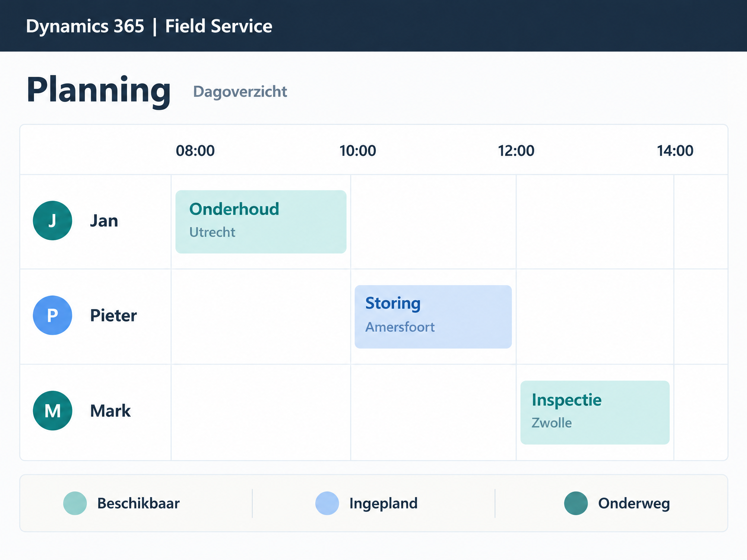The height and width of the screenshot is (560, 747).
Task: Click the Amersfoort location text
Action: click(x=400, y=327)
